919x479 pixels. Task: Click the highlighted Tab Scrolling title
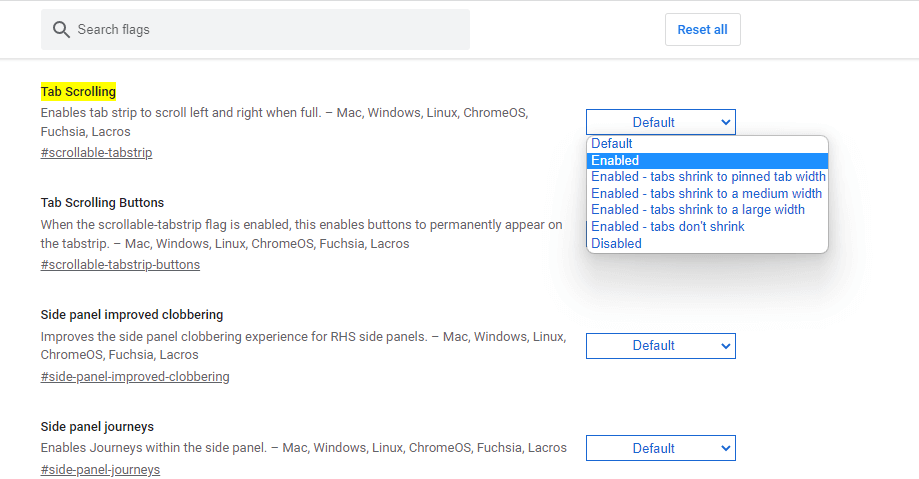click(78, 91)
